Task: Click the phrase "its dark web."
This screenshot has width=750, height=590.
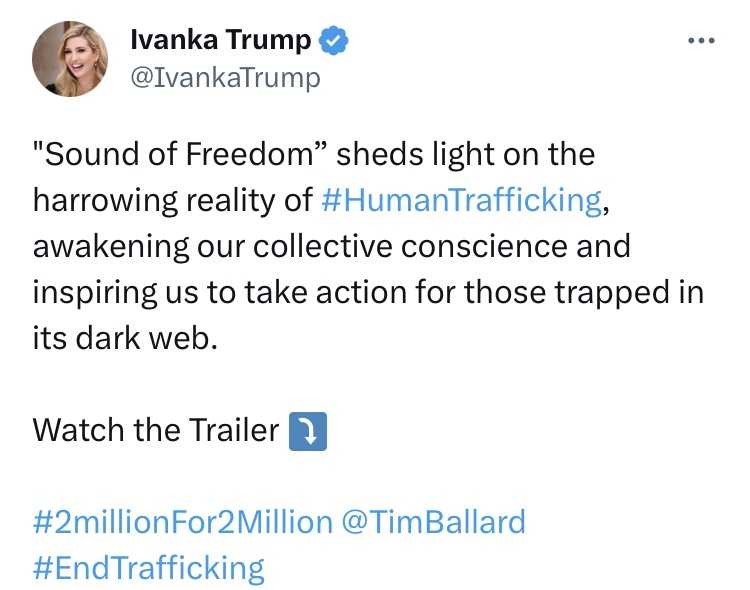Action: [x=124, y=338]
